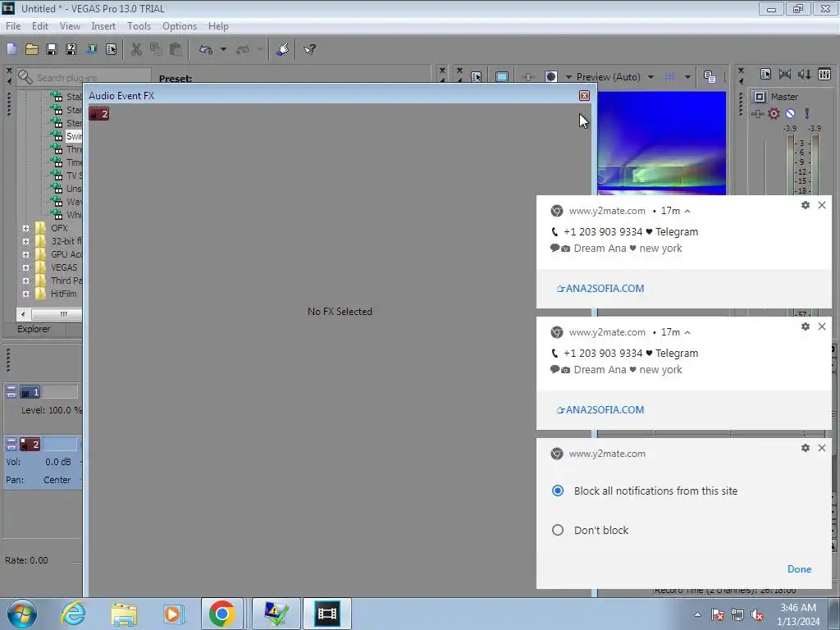The width and height of the screenshot is (840, 630).
Task: Expand the VEGAS plug-in folder
Action: 25,267
